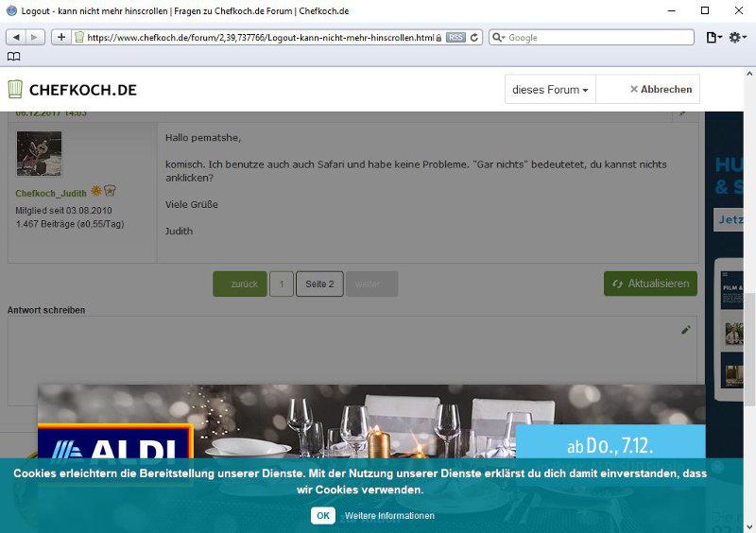The image size is (756, 533).
Task: Click the Chefkoch.de logo
Action: (x=73, y=90)
